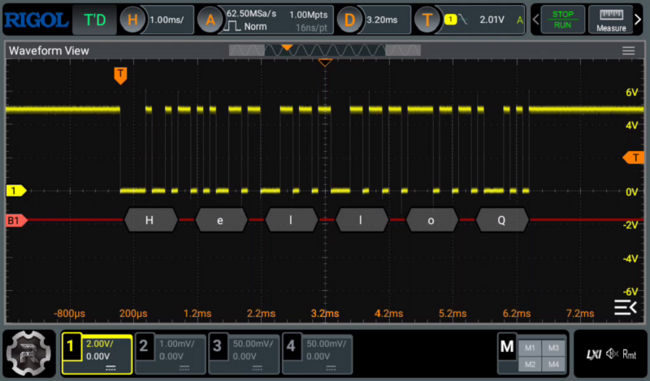Tap the RIGOL logo

click(x=36, y=20)
